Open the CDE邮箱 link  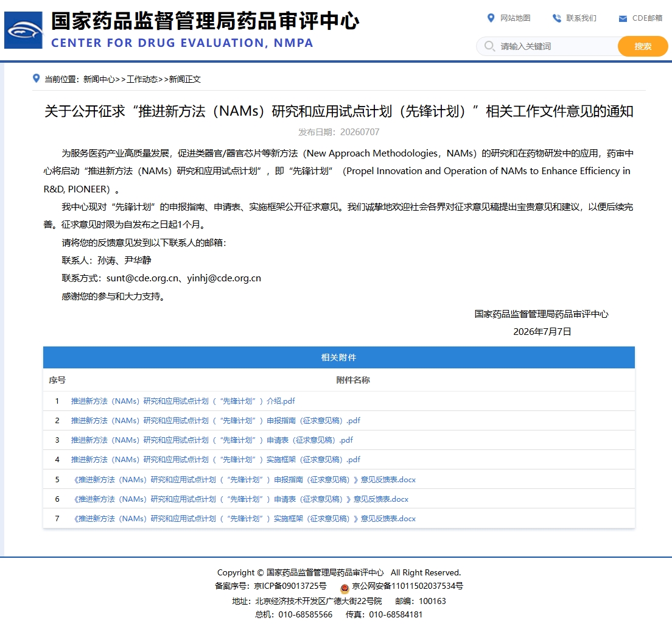[x=647, y=18]
